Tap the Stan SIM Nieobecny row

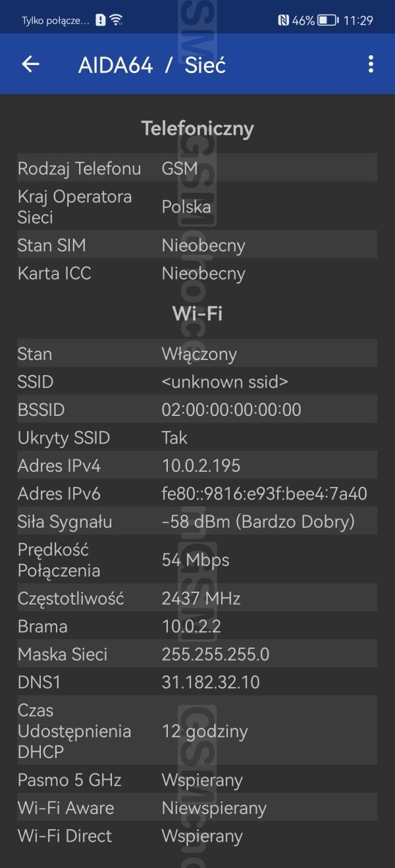tap(197, 245)
